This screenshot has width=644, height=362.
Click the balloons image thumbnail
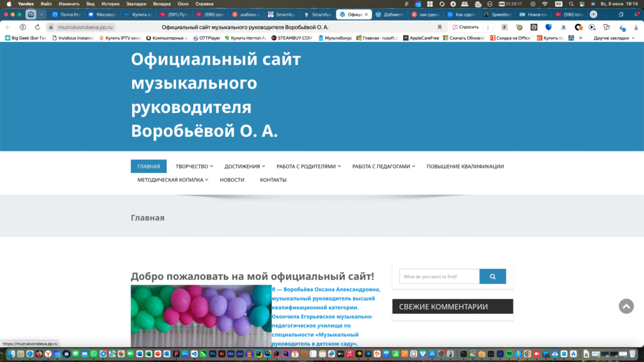[x=201, y=315]
